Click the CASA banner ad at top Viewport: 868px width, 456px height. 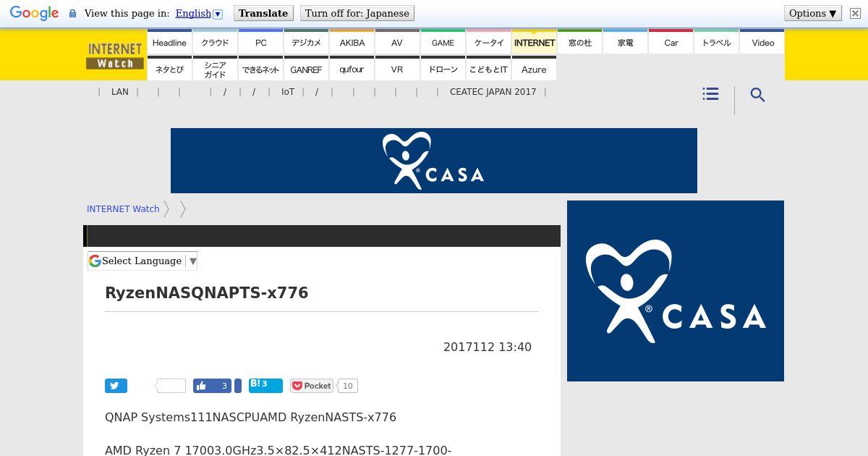(x=434, y=161)
